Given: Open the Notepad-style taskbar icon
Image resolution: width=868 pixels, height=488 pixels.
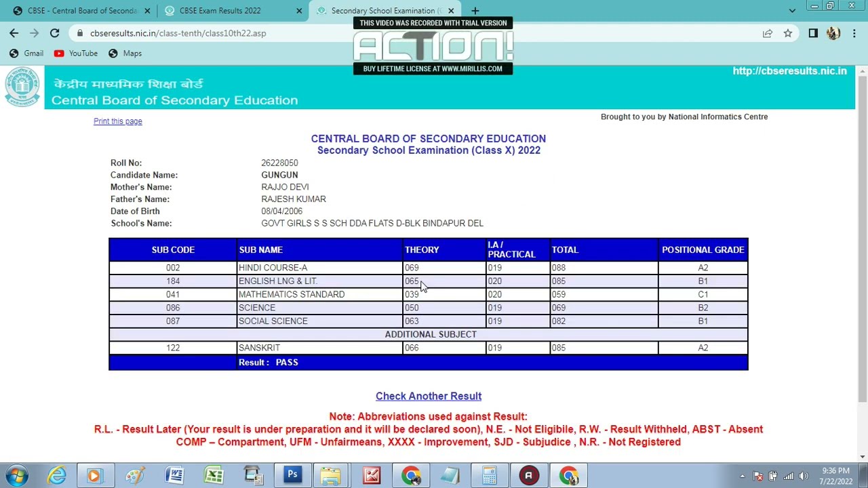Looking at the screenshot, I should click(450, 475).
